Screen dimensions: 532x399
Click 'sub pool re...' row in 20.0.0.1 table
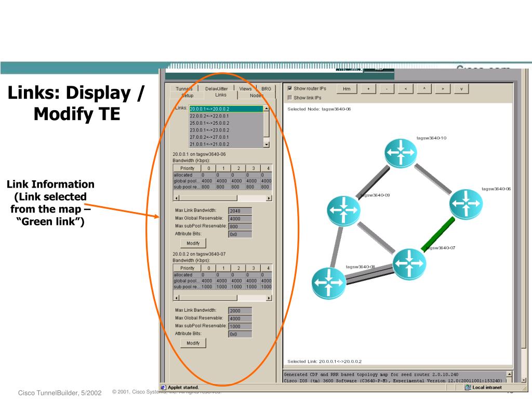[222, 187]
